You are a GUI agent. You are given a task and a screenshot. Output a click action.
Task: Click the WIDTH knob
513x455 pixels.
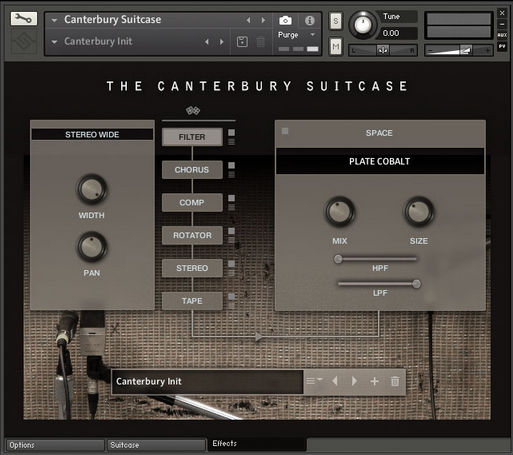(92, 189)
